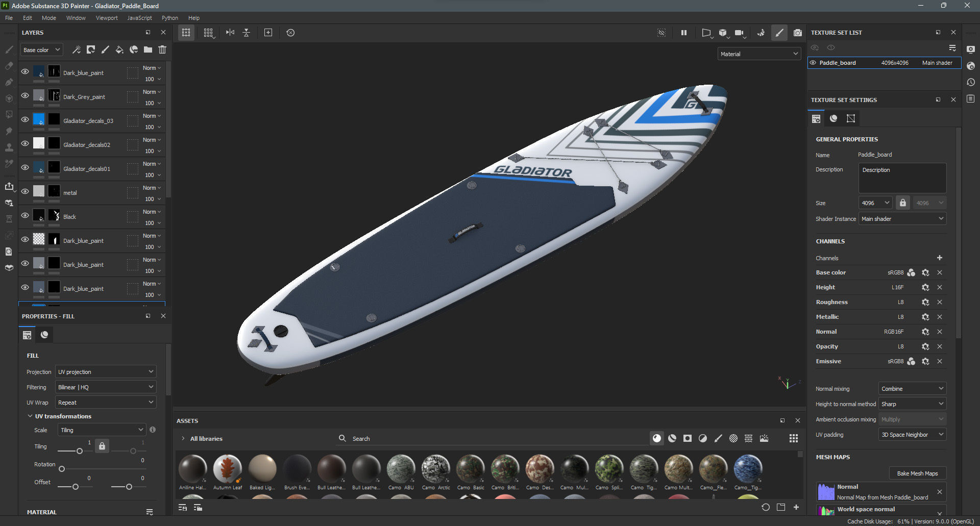The width and height of the screenshot is (980, 526).
Task: Open the Help menu
Action: coord(194,18)
